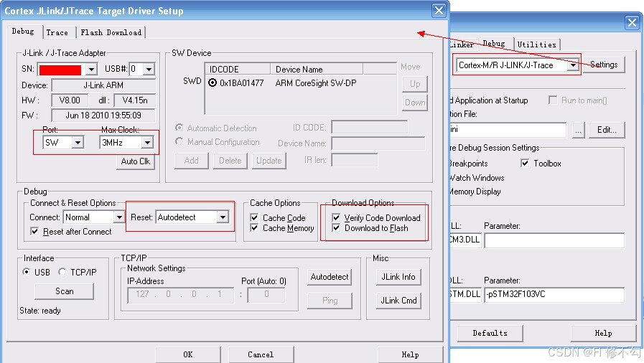Select the TCP/IP interface radio button
The height and width of the screenshot is (363, 644).
62,271
